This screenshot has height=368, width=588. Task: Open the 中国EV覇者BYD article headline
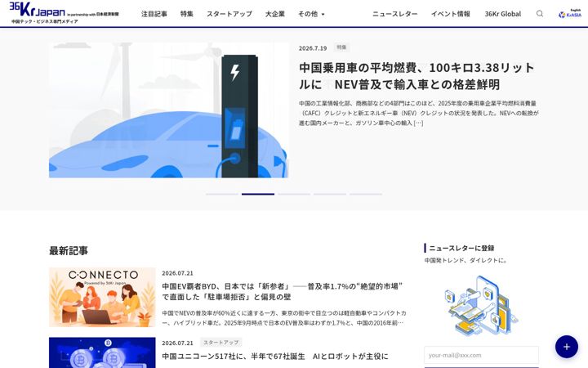pos(283,291)
